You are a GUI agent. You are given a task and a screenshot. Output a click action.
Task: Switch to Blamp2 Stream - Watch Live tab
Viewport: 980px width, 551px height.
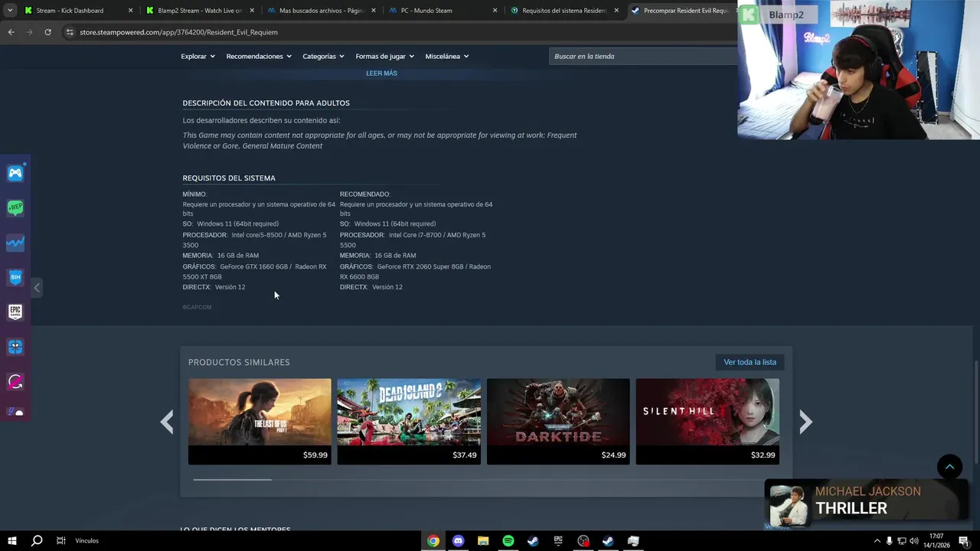[199, 11]
